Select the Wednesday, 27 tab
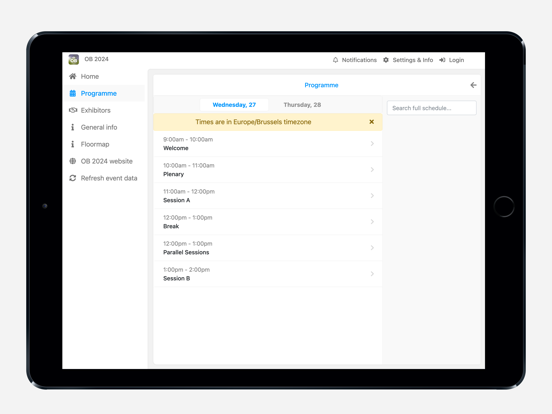552x414 pixels. coord(234,105)
